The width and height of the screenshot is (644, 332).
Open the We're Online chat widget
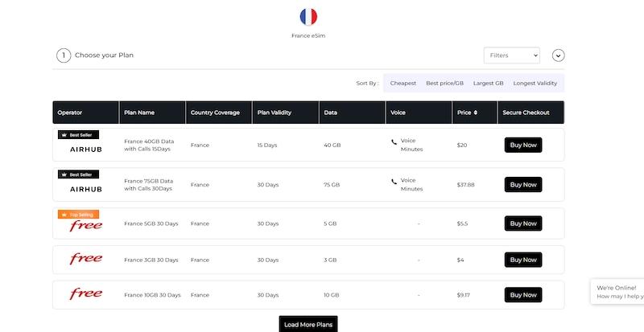pos(618,292)
